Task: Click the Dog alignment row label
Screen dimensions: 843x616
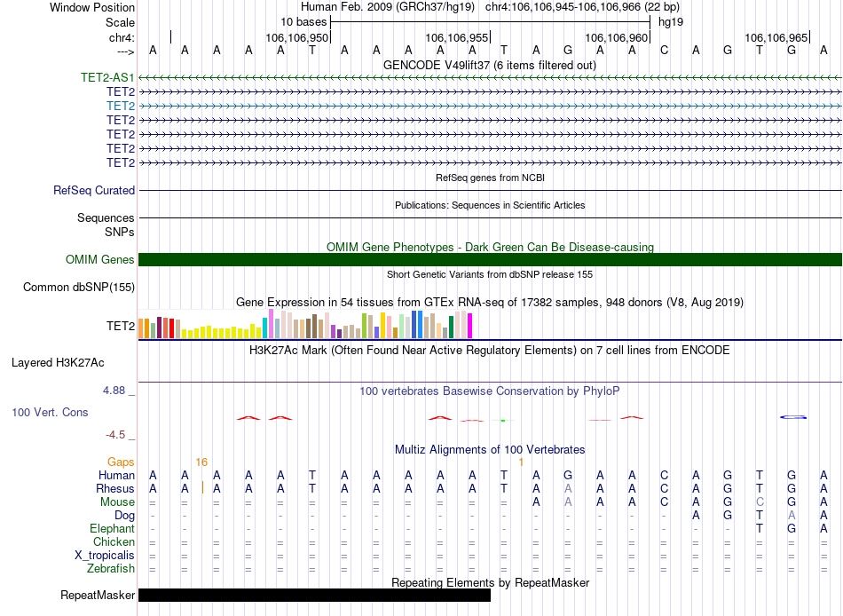Action: point(124,516)
